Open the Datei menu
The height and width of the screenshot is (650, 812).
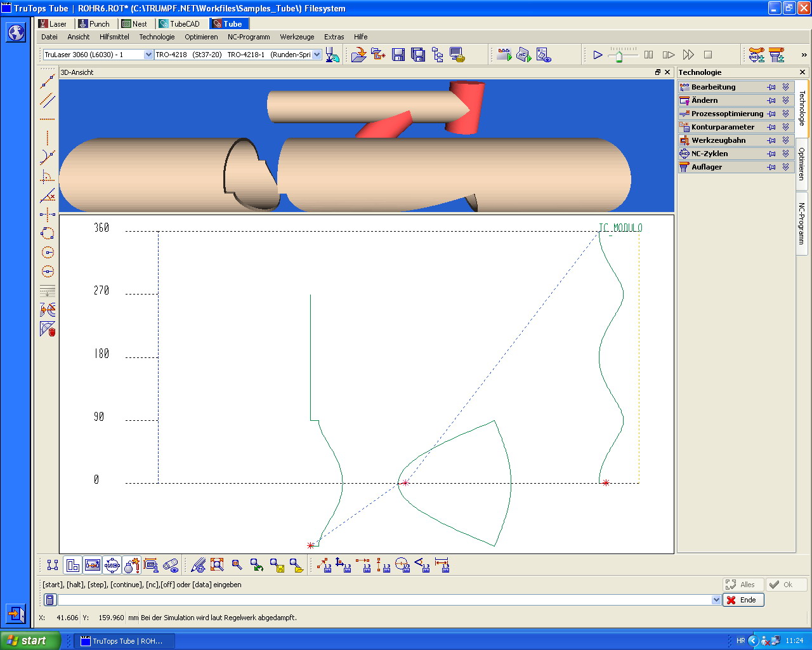[x=49, y=37]
